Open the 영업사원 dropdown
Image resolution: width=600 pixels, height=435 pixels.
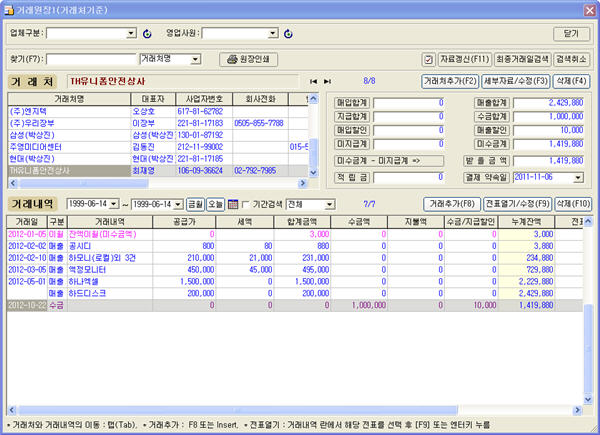pyautogui.click(x=273, y=34)
